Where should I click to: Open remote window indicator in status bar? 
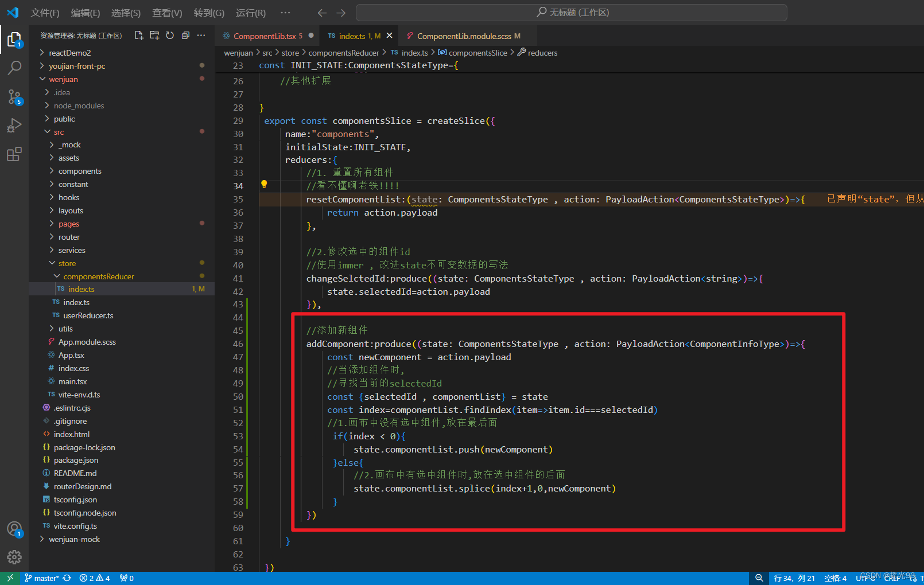point(10,578)
